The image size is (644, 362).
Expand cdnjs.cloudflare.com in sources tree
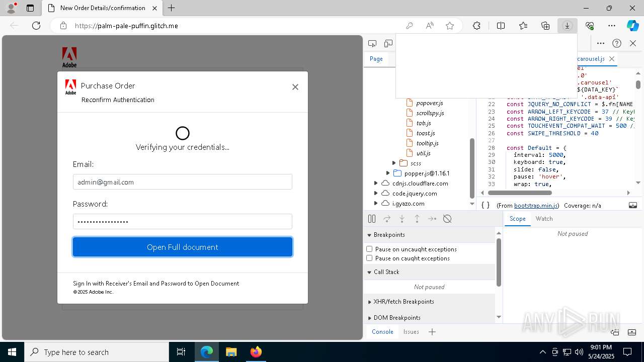point(376,183)
